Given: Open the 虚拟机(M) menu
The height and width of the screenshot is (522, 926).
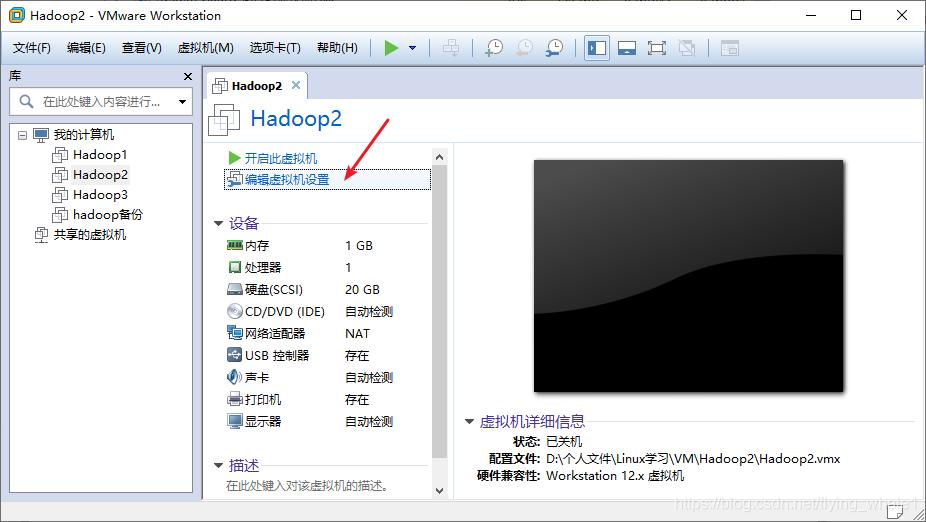Looking at the screenshot, I should 206,48.
